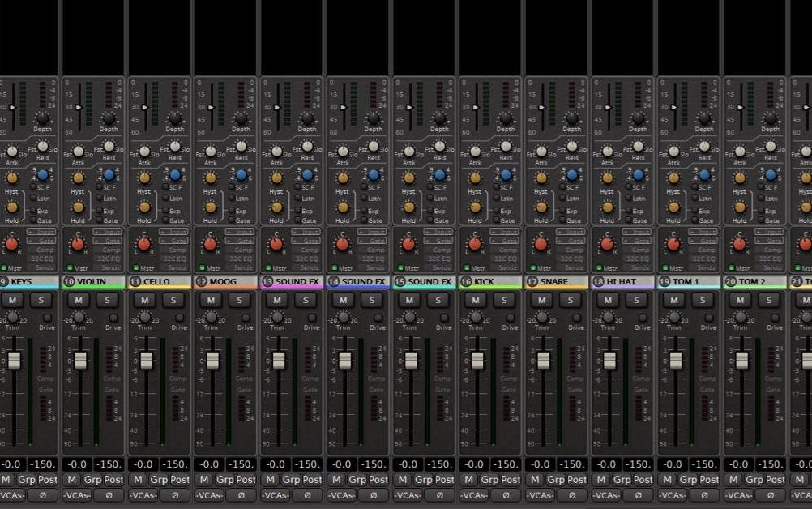Toggle SC F on HI HAT strip
Screen dimensions: 812x509
629,187
